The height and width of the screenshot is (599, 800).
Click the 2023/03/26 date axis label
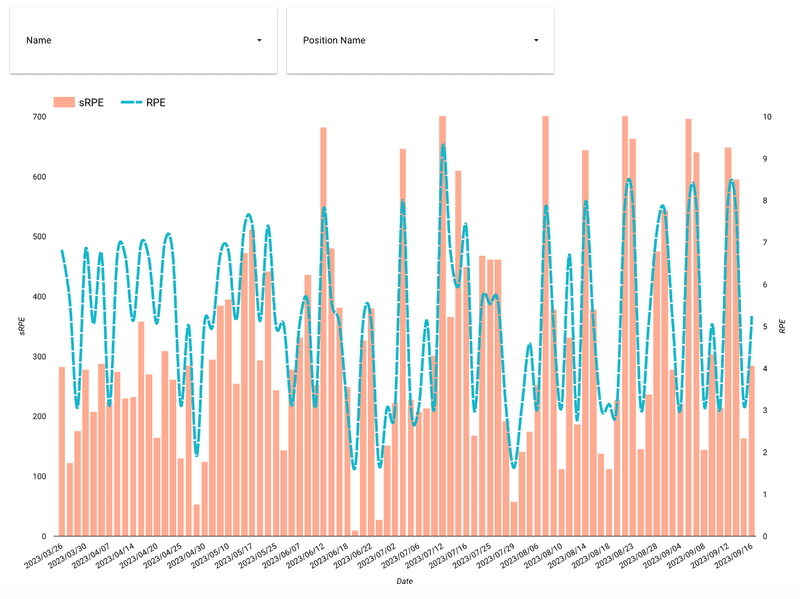[44, 556]
